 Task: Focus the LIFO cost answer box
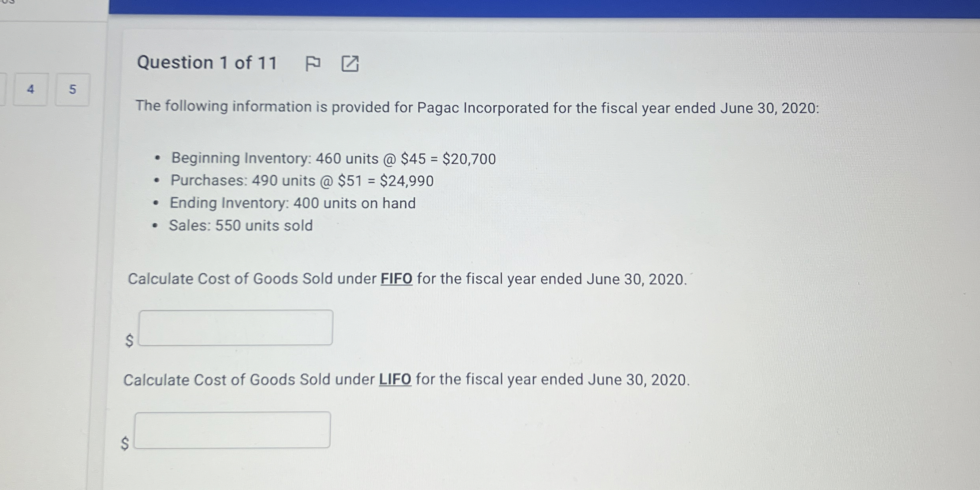point(233,430)
